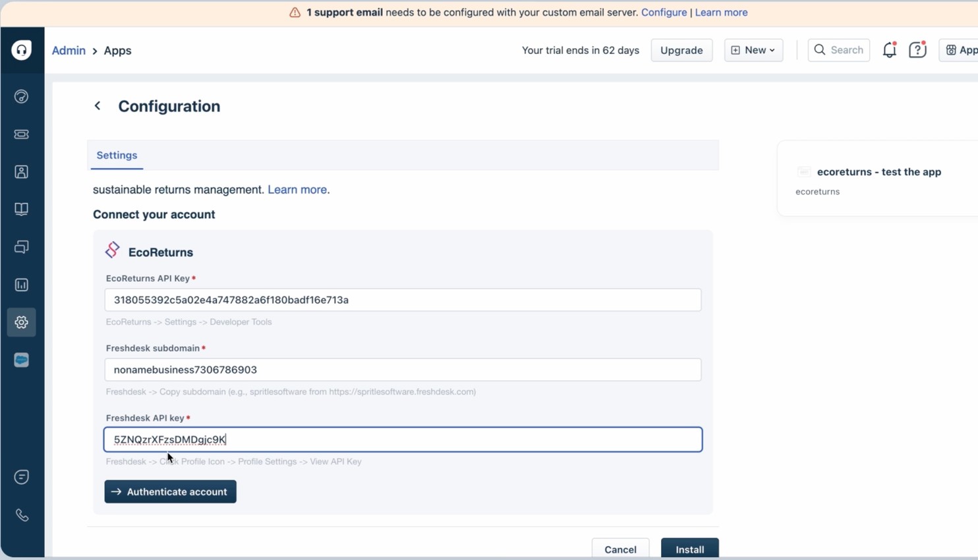Click the Apps button in top bar

pos(960,50)
